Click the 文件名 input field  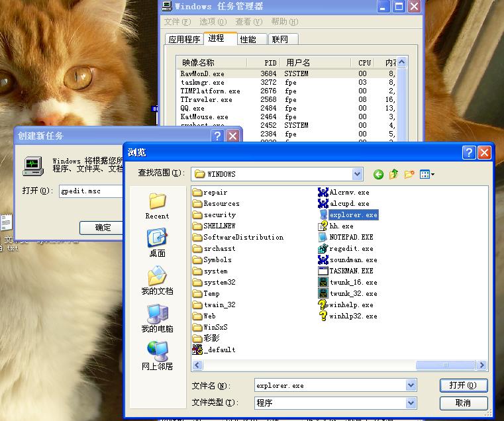[330, 385]
